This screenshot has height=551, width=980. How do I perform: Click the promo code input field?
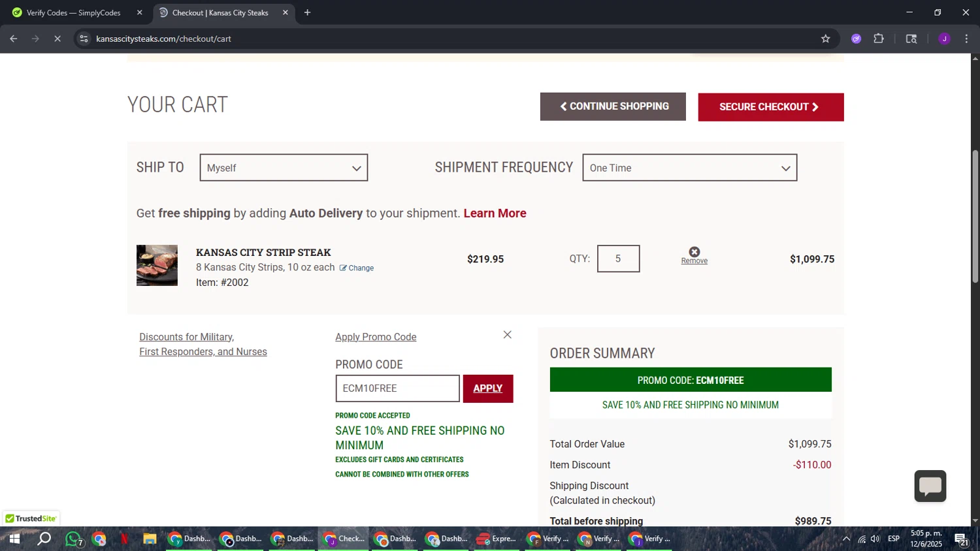click(x=397, y=388)
